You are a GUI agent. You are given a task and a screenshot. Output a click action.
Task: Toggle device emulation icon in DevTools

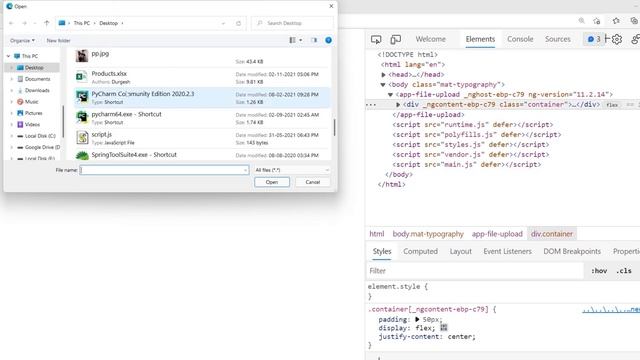[395, 39]
